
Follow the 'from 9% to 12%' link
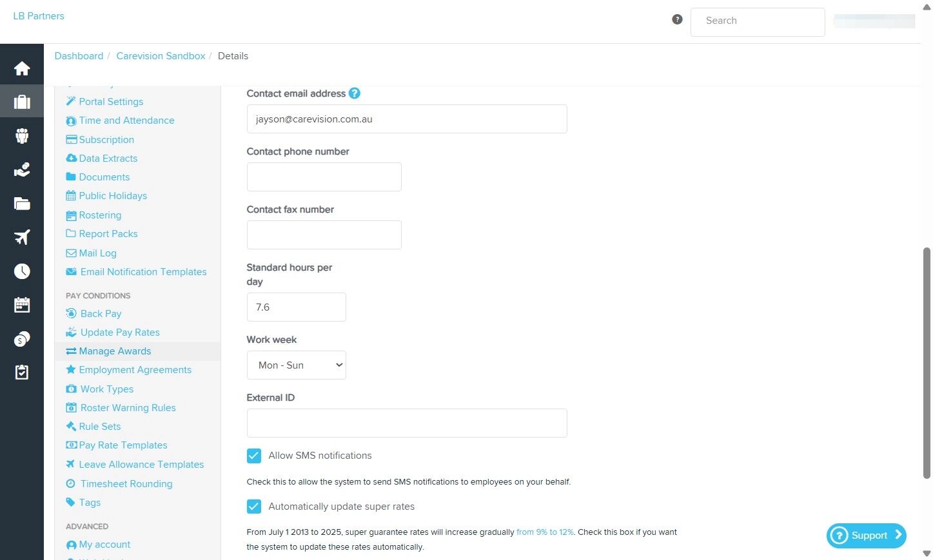coord(545,532)
